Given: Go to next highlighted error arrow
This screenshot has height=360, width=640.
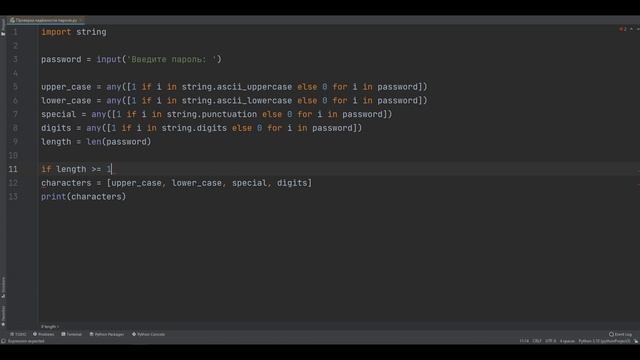Looking at the screenshot, I should click(x=637, y=29).
